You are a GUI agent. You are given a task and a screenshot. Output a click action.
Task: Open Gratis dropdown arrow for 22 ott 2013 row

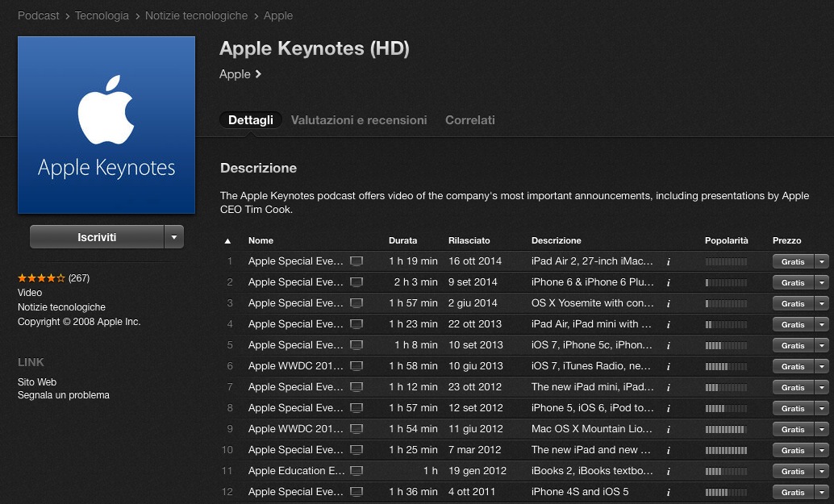tap(822, 324)
